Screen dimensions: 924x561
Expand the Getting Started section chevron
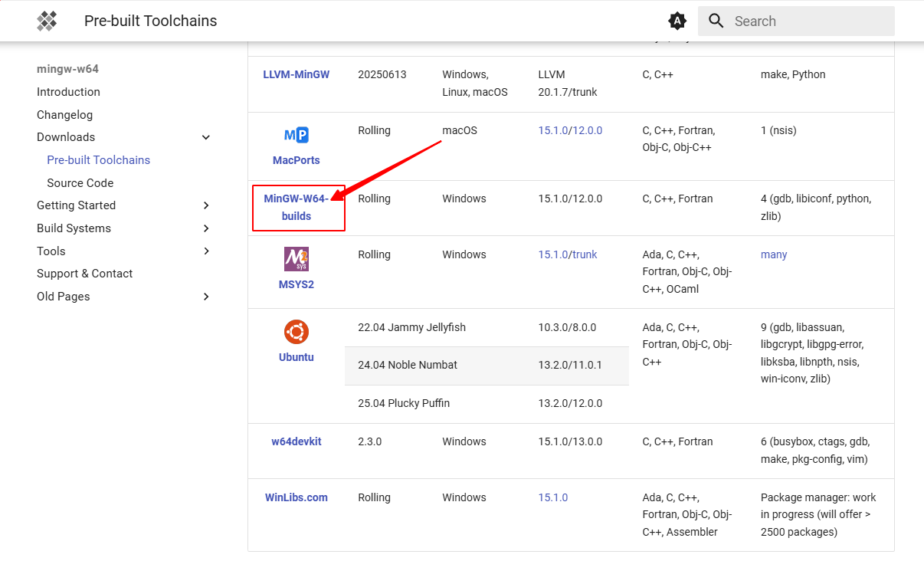click(x=205, y=205)
